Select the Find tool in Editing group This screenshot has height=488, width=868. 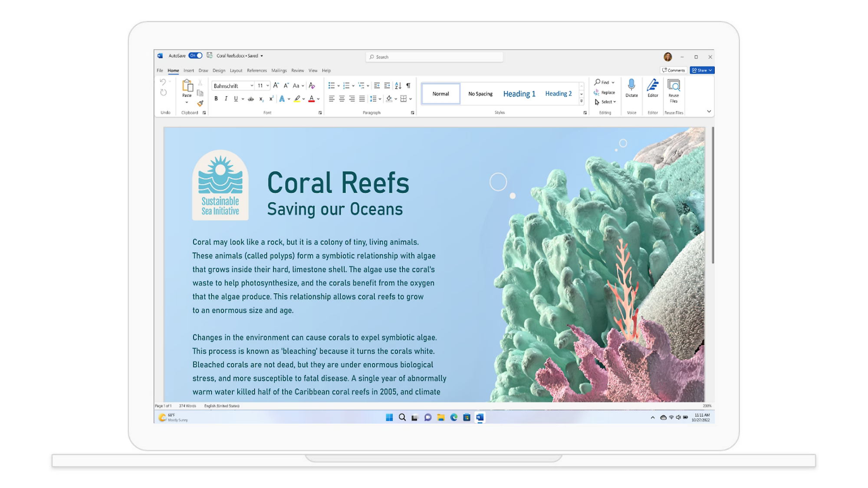tap(603, 83)
